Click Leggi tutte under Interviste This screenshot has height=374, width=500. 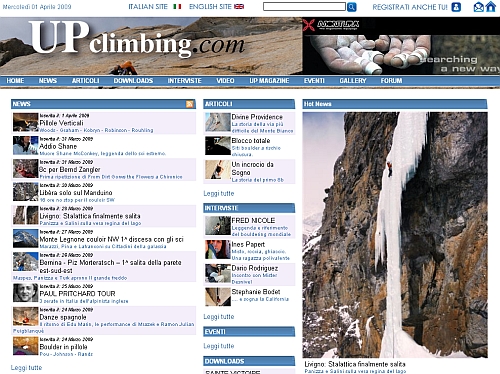point(219,317)
